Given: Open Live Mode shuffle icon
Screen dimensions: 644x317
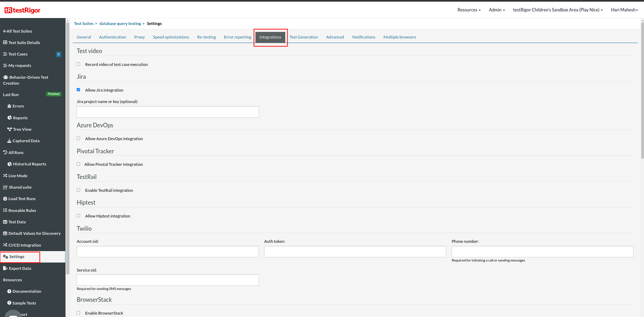Looking at the screenshot, I should [5, 176].
